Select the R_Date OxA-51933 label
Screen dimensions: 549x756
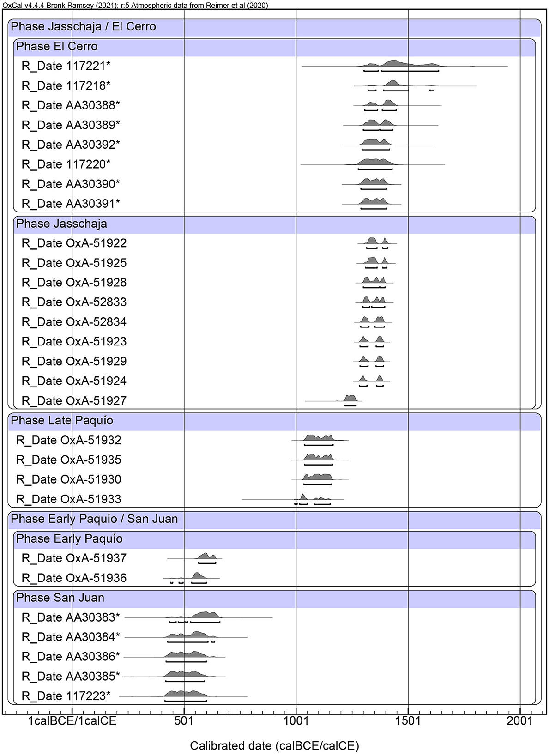pos(68,499)
